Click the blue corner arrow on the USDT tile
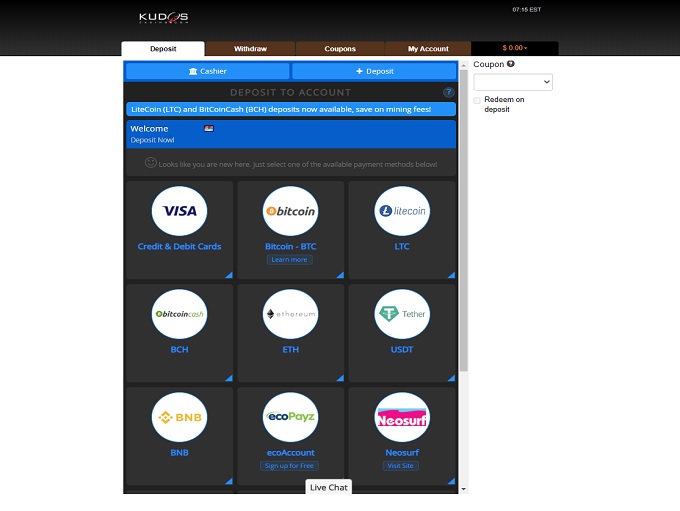680x511 pixels. (451, 378)
